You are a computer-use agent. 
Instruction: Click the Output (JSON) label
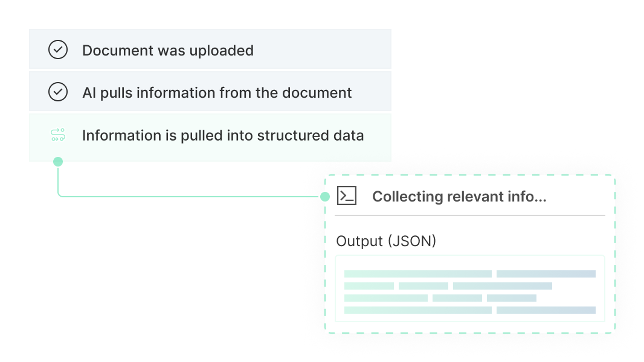tap(386, 241)
